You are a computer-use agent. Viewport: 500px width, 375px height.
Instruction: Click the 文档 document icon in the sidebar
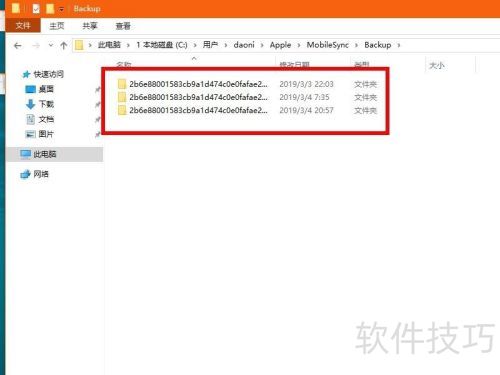tap(30, 119)
